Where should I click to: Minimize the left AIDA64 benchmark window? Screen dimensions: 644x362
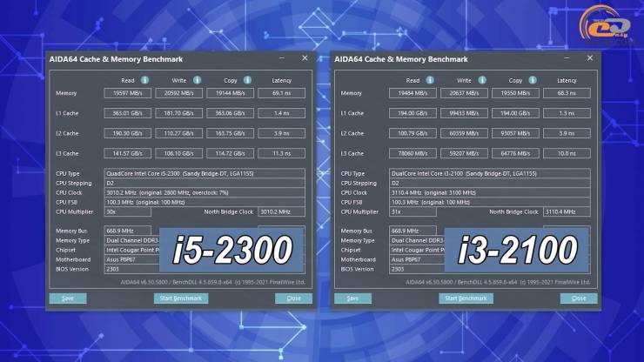click(282, 58)
